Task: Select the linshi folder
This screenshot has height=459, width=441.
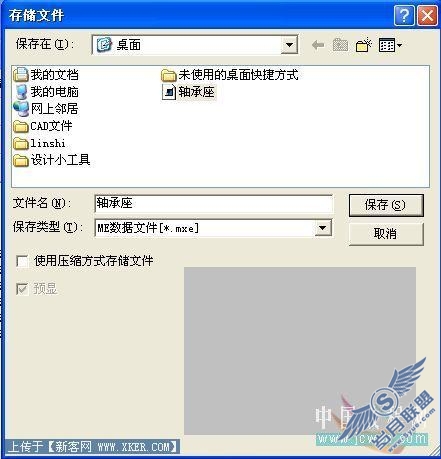Action: 39,143
